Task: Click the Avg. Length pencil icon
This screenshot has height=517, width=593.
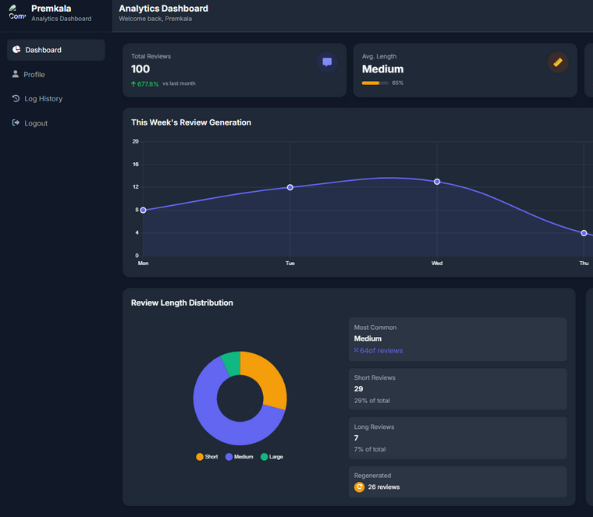Action: (558, 62)
